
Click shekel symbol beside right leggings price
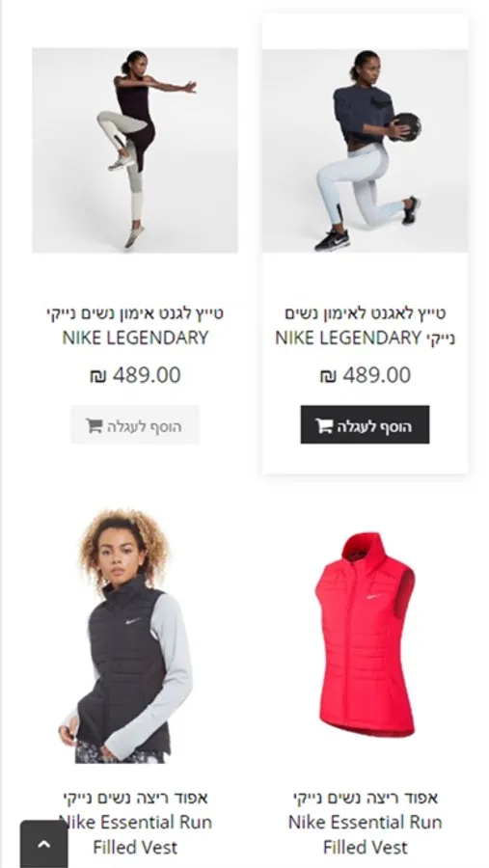(x=328, y=376)
